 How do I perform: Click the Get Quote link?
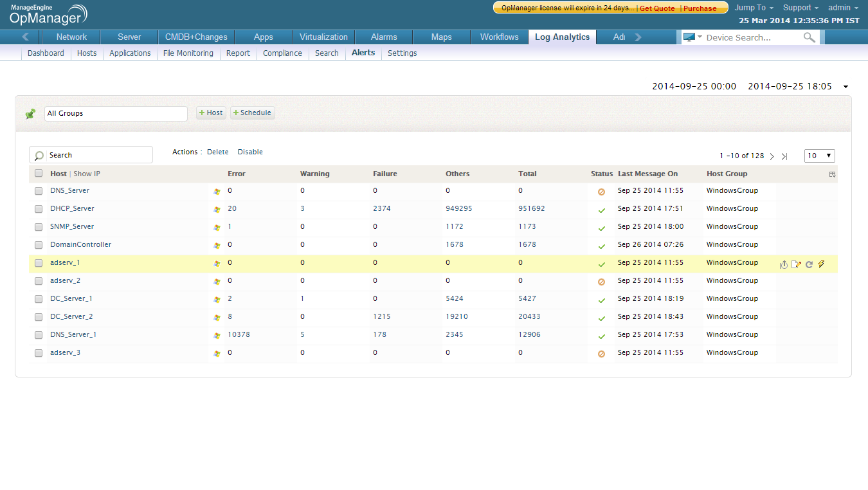pyautogui.click(x=657, y=8)
